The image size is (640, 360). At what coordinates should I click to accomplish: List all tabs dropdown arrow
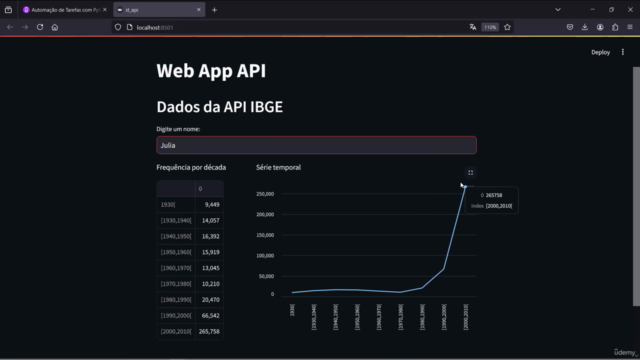point(558,10)
